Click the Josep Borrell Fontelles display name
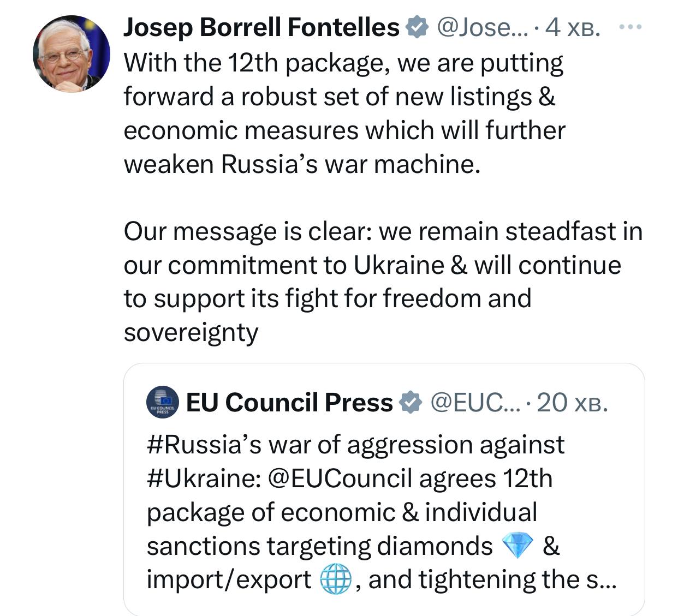Screen dimensions: 678x616 tap(261, 27)
